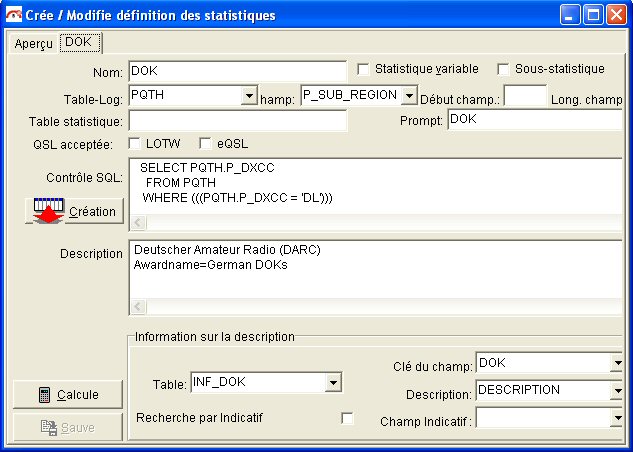Viewport: 633px width, 452px height.
Task: Toggle the LOTW QSL checkbox
Action: coord(136,143)
